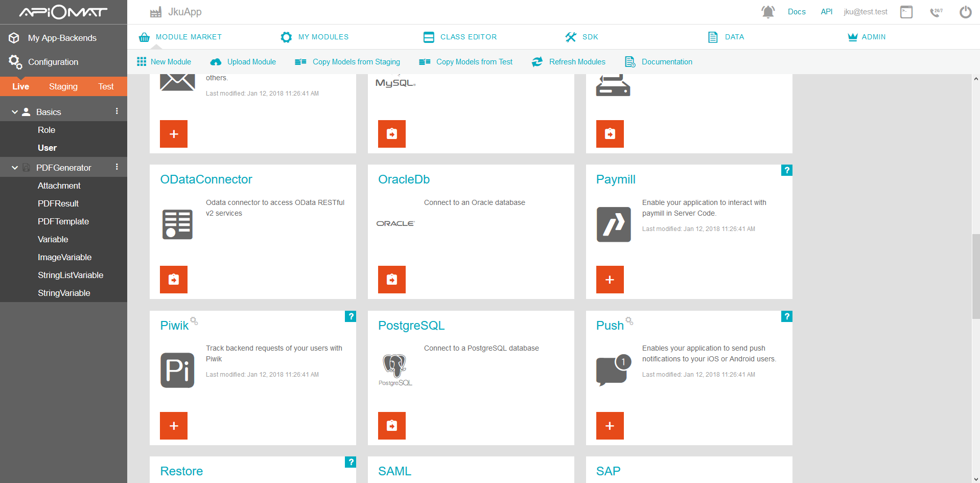Click the plus button under the mail module
This screenshot has height=483, width=980.
tap(174, 134)
